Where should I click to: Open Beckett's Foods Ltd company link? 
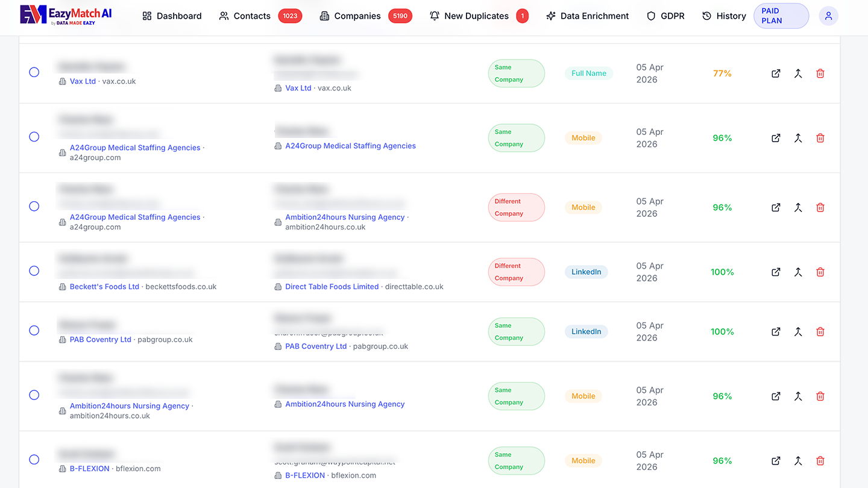pyautogui.click(x=104, y=287)
